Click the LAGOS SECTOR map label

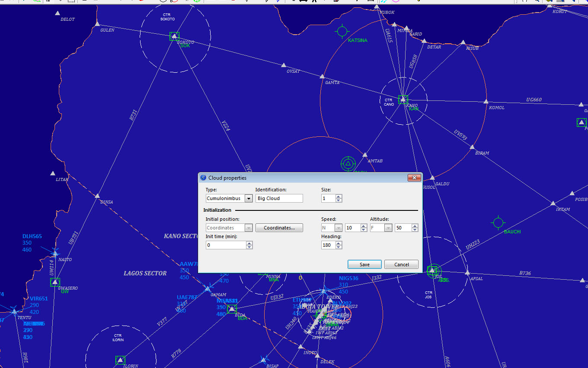point(145,273)
